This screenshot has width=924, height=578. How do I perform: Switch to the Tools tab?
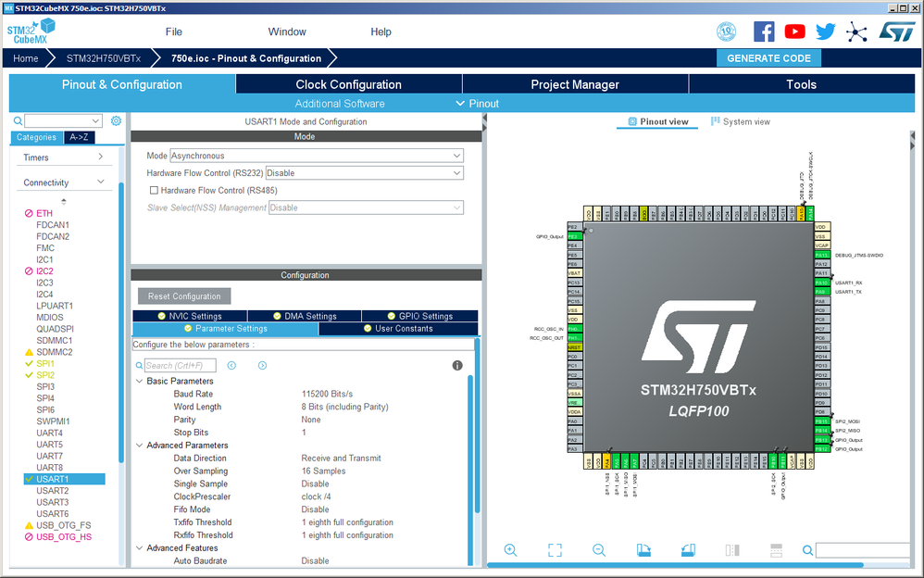pyautogui.click(x=802, y=84)
